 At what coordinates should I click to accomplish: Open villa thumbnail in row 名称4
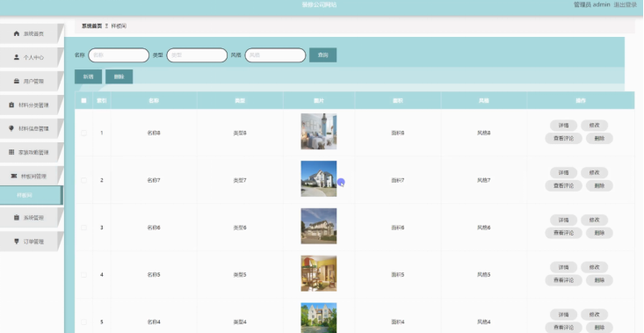(319, 318)
